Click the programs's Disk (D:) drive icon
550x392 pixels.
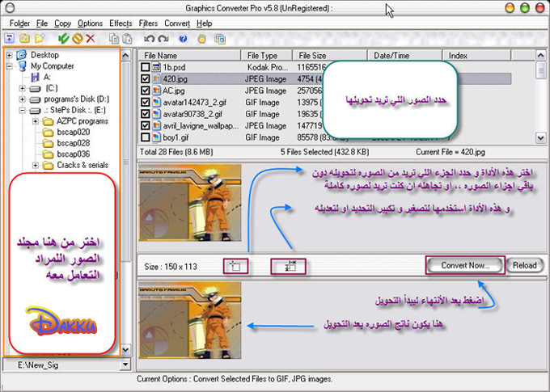click(x=35, y=99)
